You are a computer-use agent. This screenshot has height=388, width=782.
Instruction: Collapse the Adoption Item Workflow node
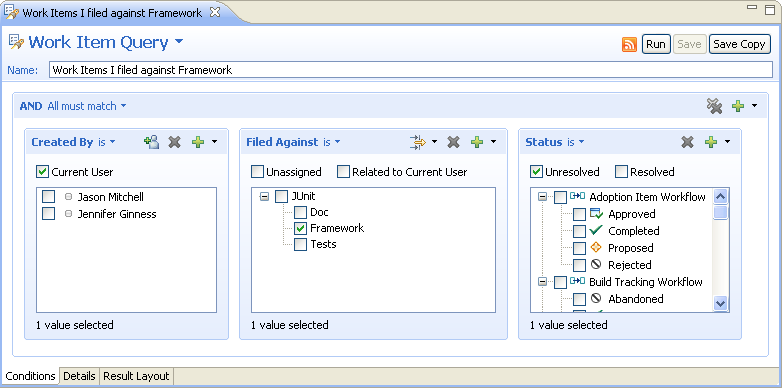point(543,197)
